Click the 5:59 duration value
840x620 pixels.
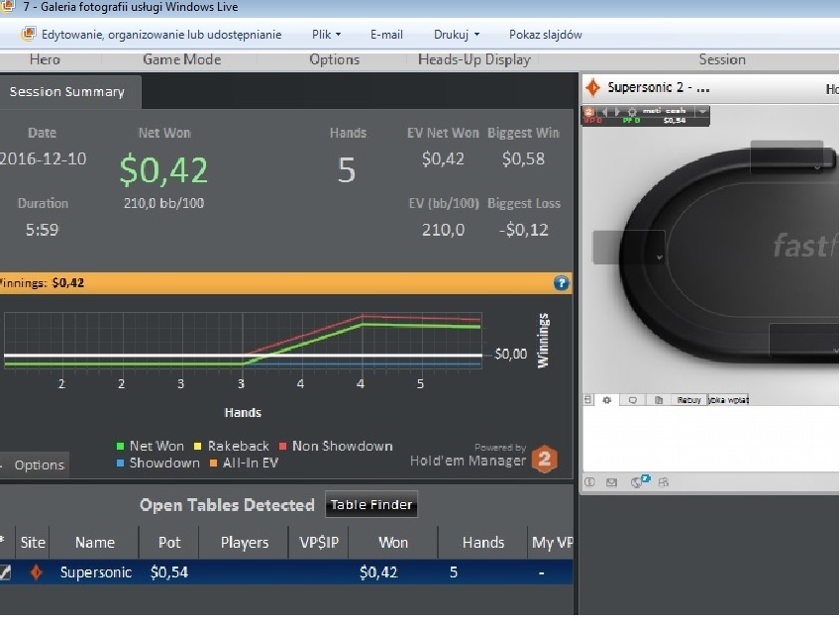coord(42,230)
